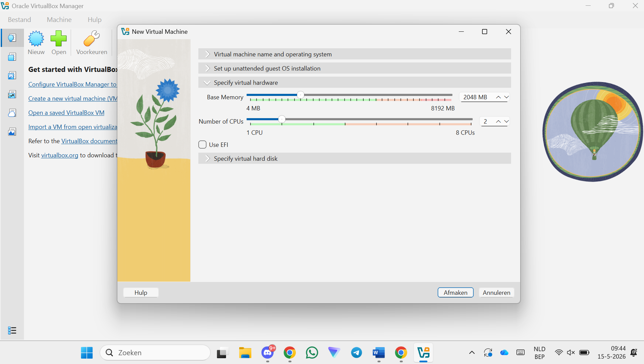Viewport: 644px width, 364px height.
Task: Open the notifications icon beside the clock
Action: pos(634,353)
